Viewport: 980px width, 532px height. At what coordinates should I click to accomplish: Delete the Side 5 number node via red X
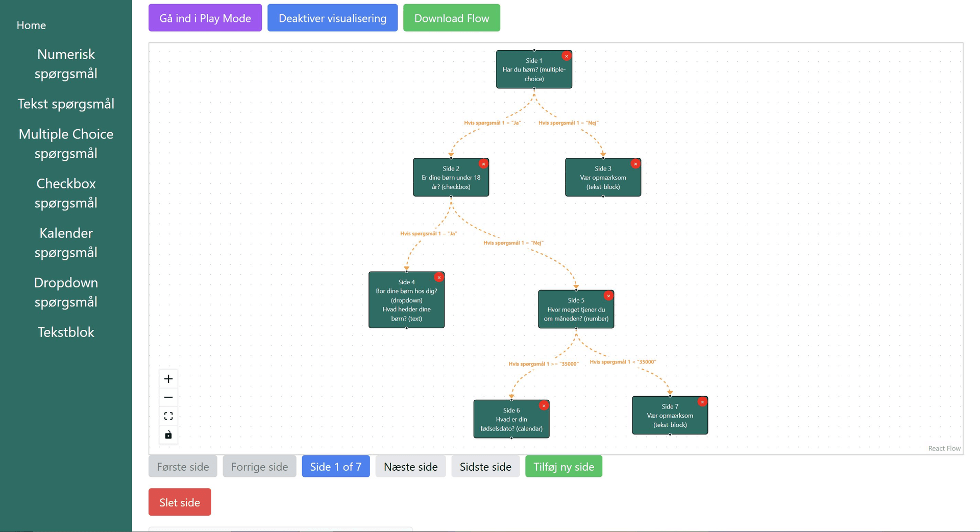coord(608,296)
